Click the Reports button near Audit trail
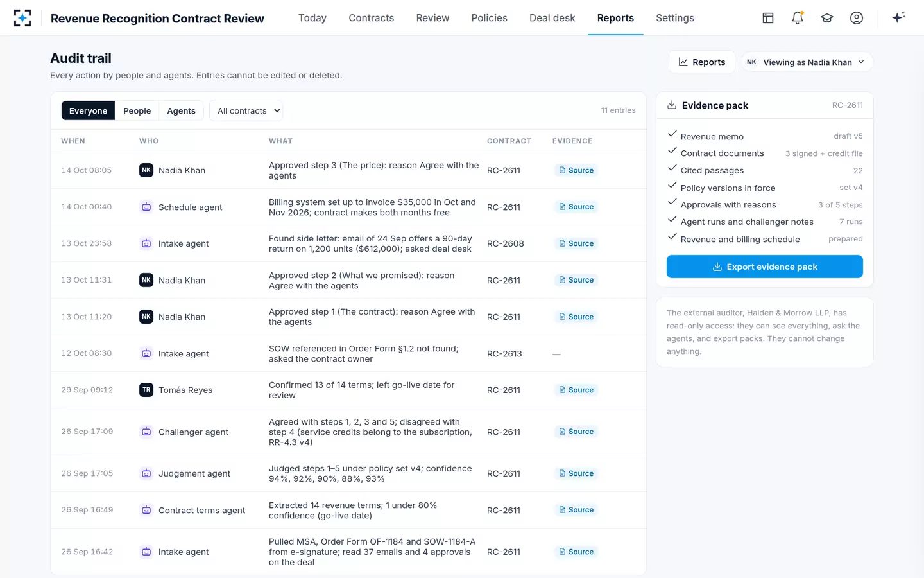Viewport: 924px width, 578px height. pyautogui.click(x=702, y=62)
